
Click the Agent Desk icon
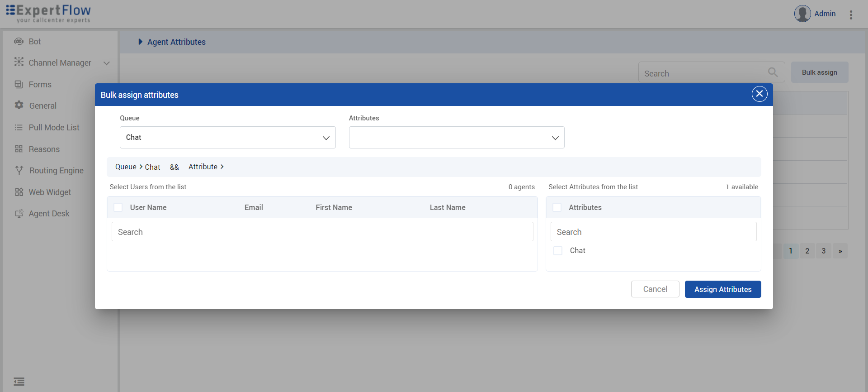(19, 214)
